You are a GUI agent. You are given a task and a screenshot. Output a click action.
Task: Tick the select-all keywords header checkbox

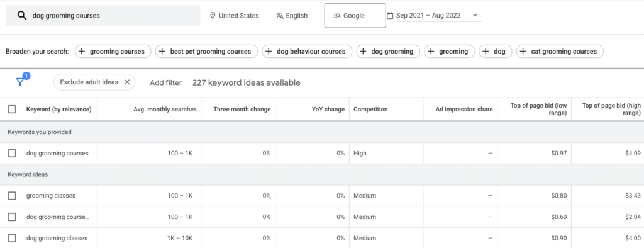pyautogui.click(x=12, y=110)
